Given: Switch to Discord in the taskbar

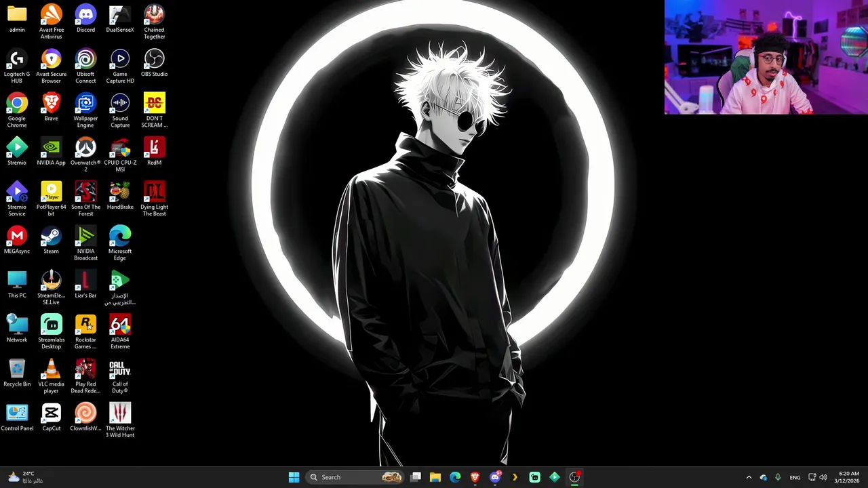Looking at the screenshot, I should (495, 477).
